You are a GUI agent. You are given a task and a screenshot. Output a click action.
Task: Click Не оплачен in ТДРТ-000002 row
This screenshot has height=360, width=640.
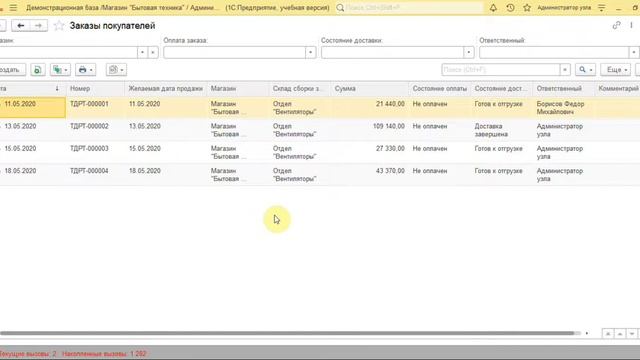(430, 127)
